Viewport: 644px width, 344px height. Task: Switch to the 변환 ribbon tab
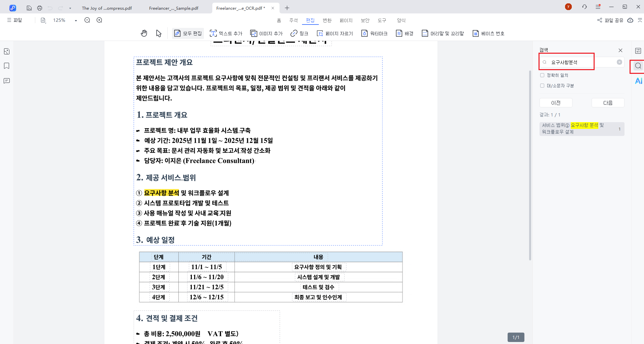(x=327, y=20)
